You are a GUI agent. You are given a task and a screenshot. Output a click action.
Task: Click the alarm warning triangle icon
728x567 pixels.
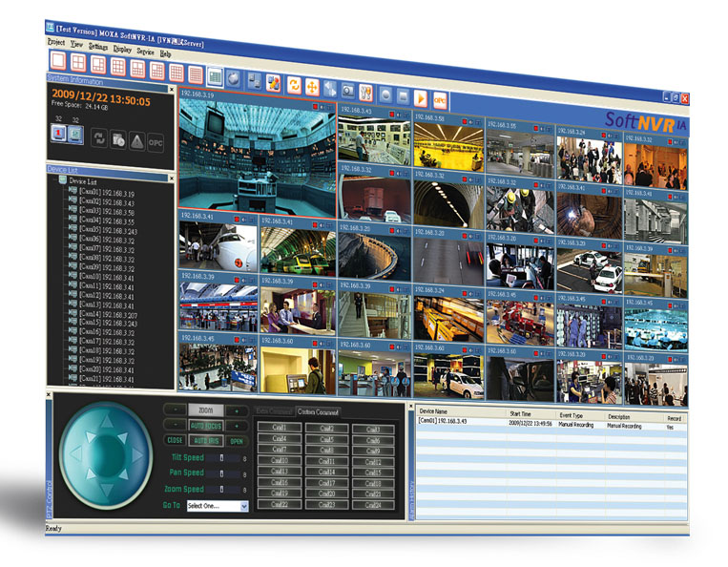[137, 141]
